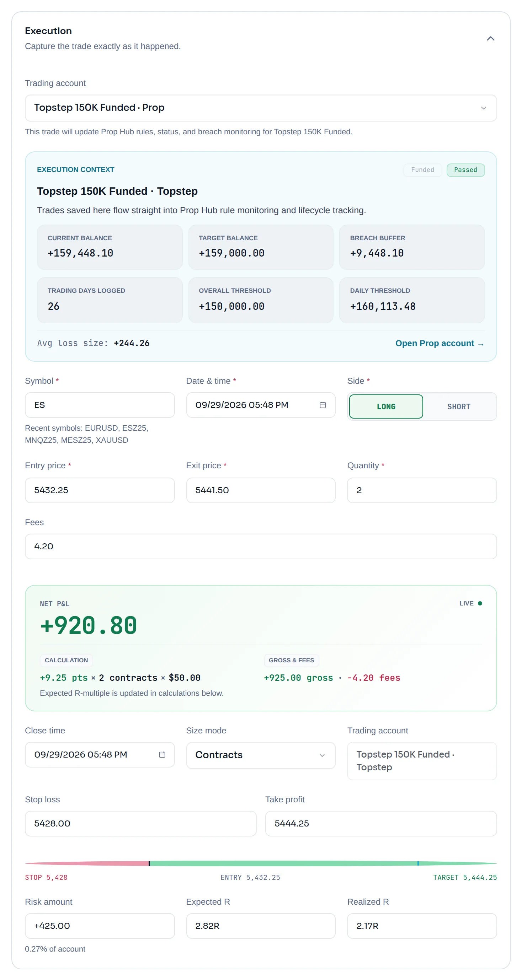
Task: Edit the Stop loss field
Action: click(x=140, y=824)
